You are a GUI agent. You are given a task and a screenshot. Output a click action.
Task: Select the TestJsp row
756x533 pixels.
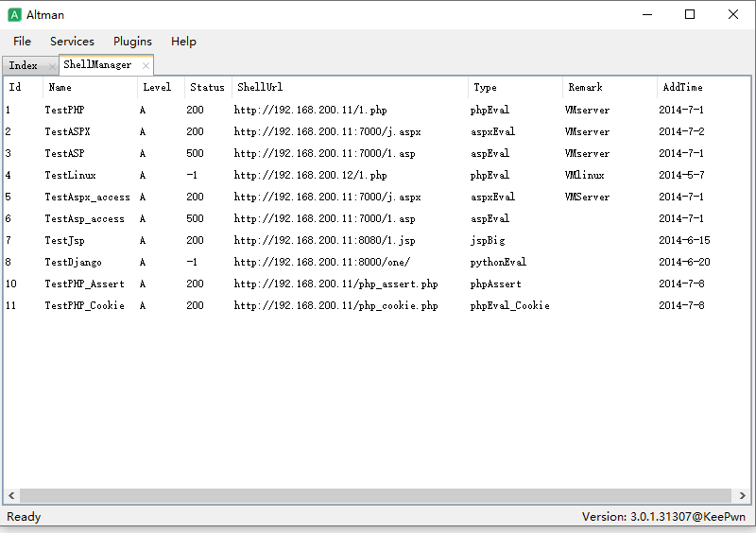tap(64, 240)
